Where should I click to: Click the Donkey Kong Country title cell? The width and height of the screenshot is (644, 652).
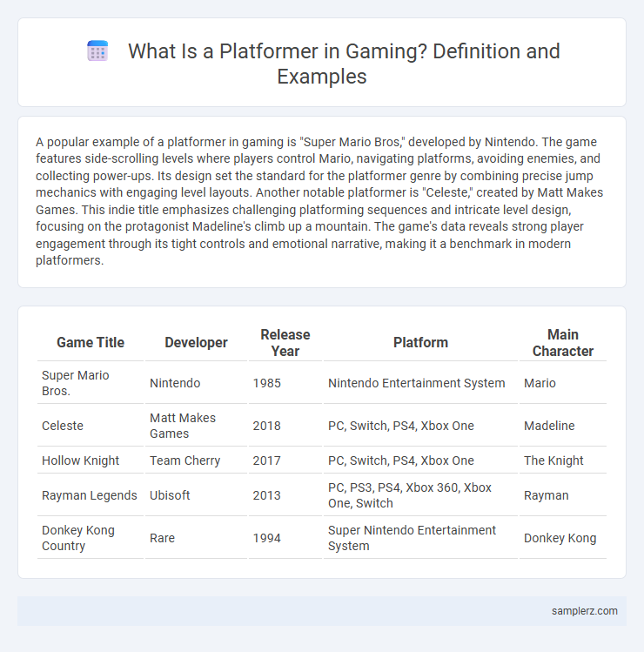pos(91,538)
